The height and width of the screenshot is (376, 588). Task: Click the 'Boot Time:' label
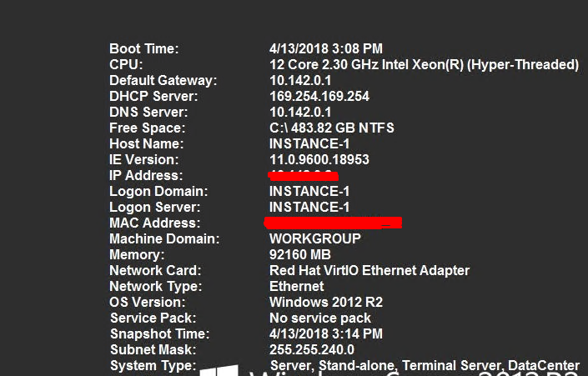tap(144, 48)
